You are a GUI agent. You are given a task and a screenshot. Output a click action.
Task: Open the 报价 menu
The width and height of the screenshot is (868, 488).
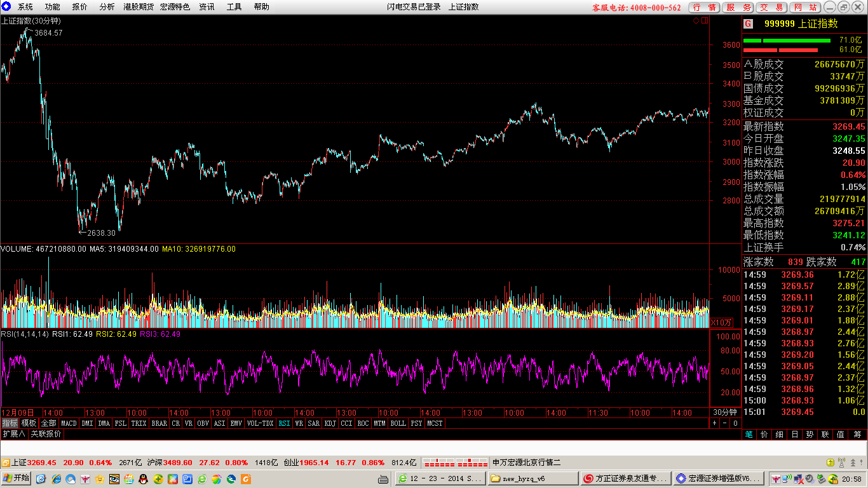80,7
